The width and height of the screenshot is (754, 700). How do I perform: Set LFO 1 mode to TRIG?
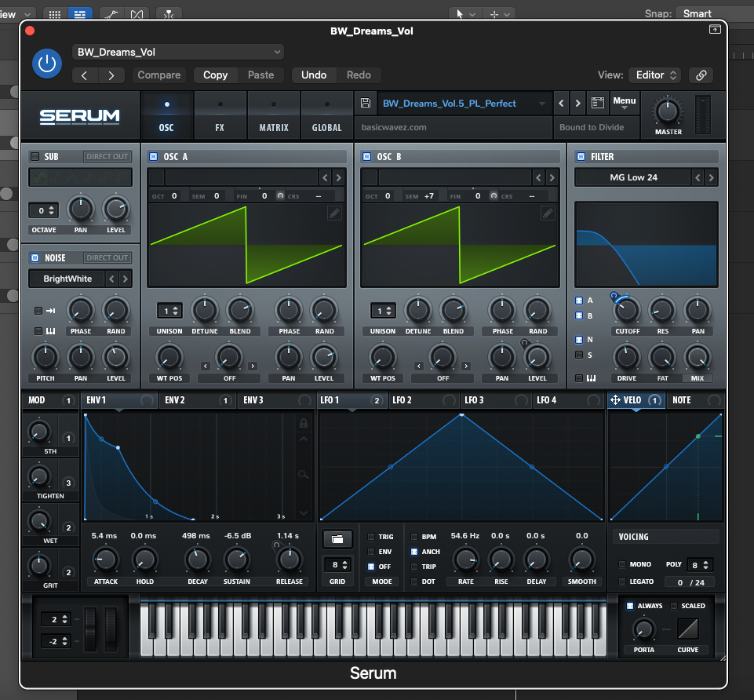372,536
